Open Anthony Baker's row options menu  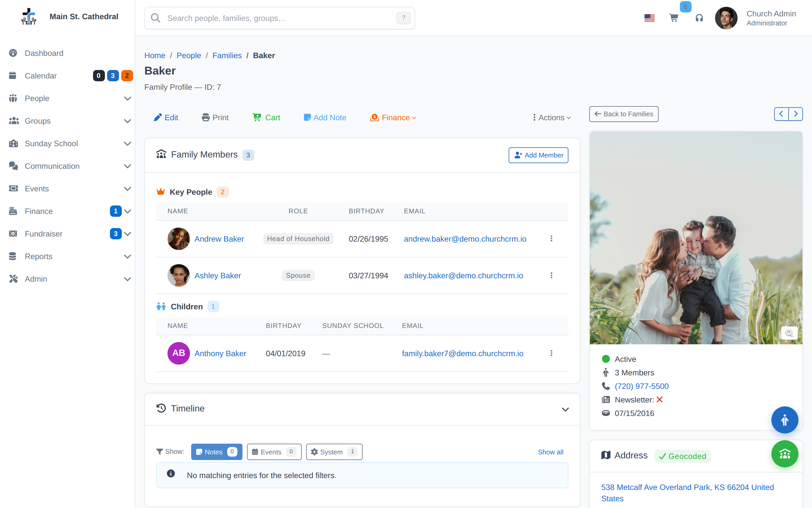point(551,353)
